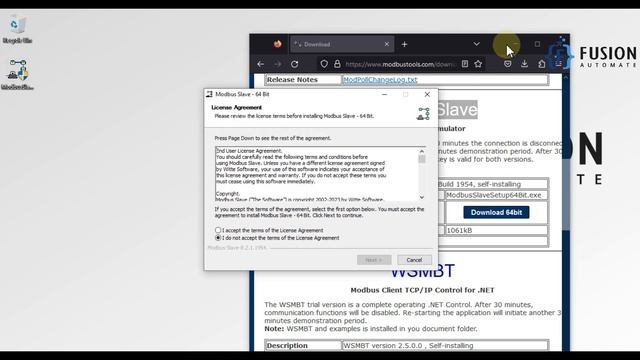
Task: Close the Download tab in the browser
Action: (387, 44)
